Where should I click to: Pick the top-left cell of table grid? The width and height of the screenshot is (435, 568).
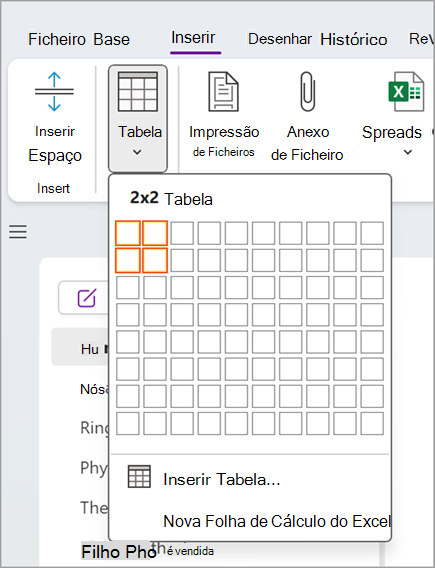pos(128,233)
